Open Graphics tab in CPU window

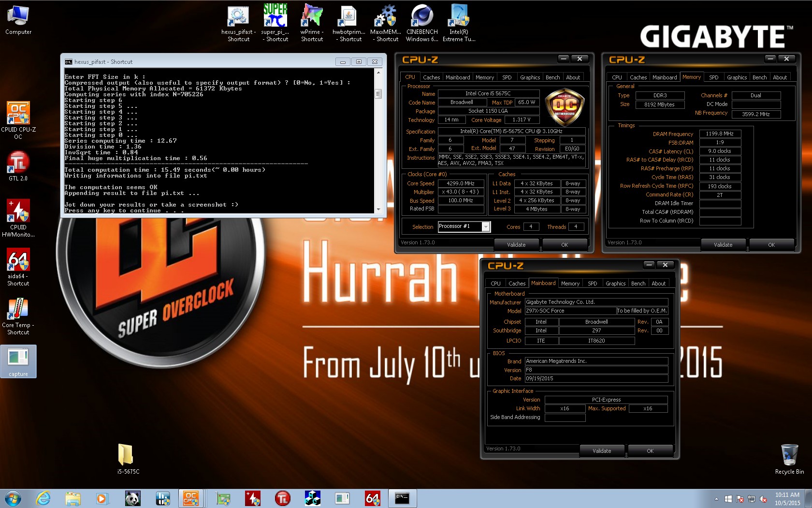click(x=530, y=77)
